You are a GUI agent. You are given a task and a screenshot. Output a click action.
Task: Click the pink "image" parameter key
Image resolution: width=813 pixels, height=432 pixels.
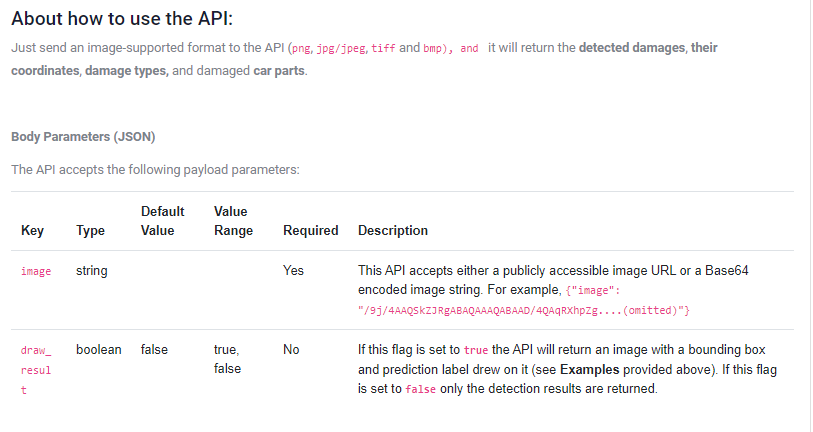pos(36,271)
